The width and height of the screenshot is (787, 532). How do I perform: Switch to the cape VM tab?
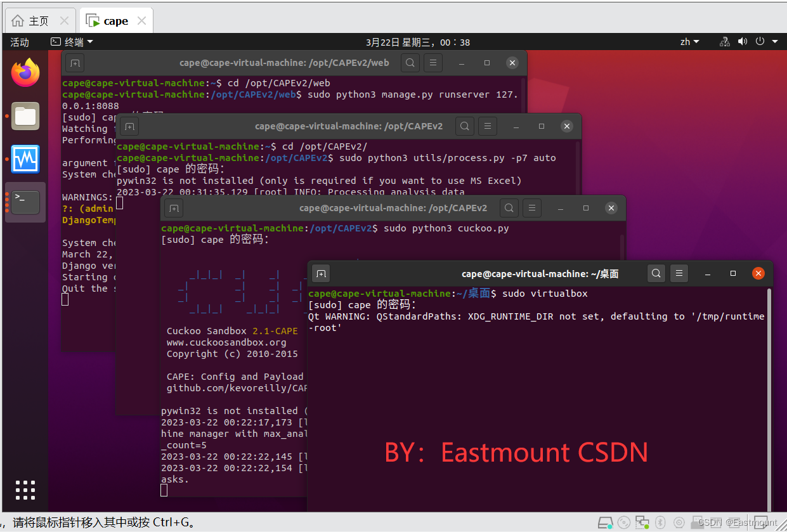coord(116,21)
